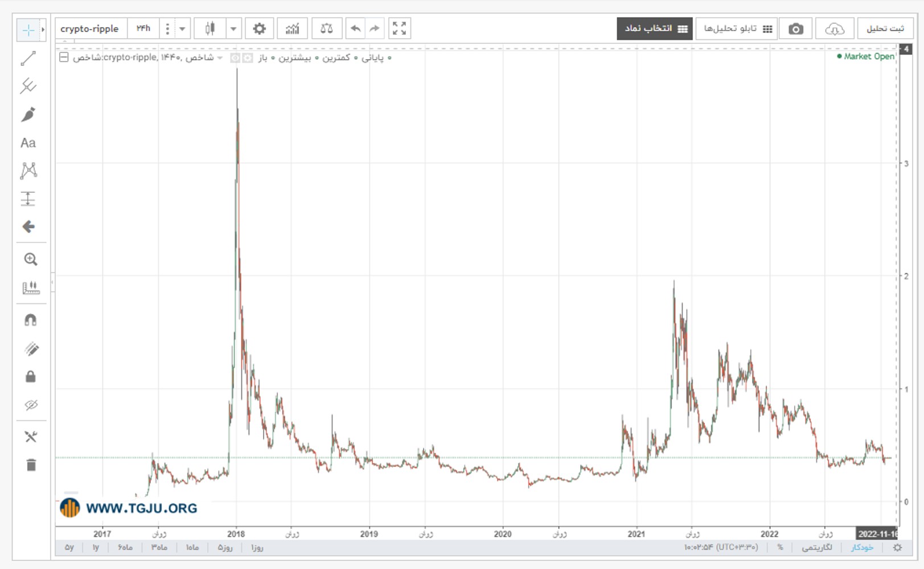924x569 pixels.
Task: Open the drawing tools properties icon
Action: (x=31, y=437)
